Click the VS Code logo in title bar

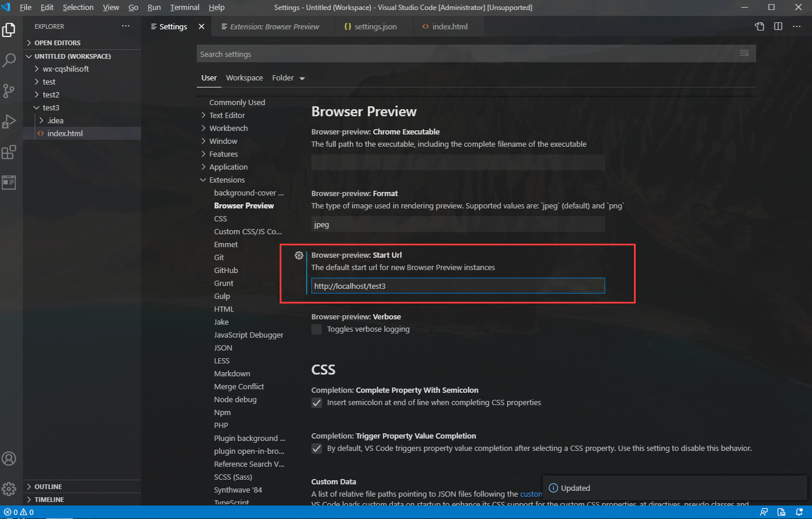coord(6,7)
